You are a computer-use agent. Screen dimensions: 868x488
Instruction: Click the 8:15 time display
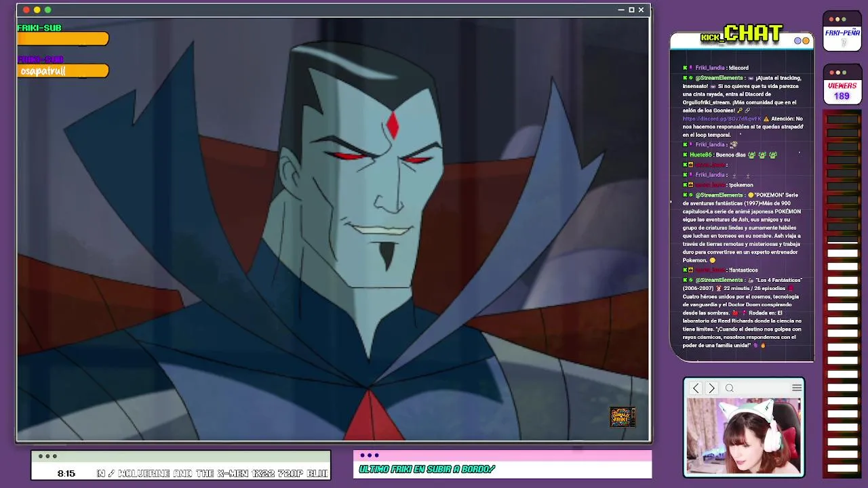point(66,473)
